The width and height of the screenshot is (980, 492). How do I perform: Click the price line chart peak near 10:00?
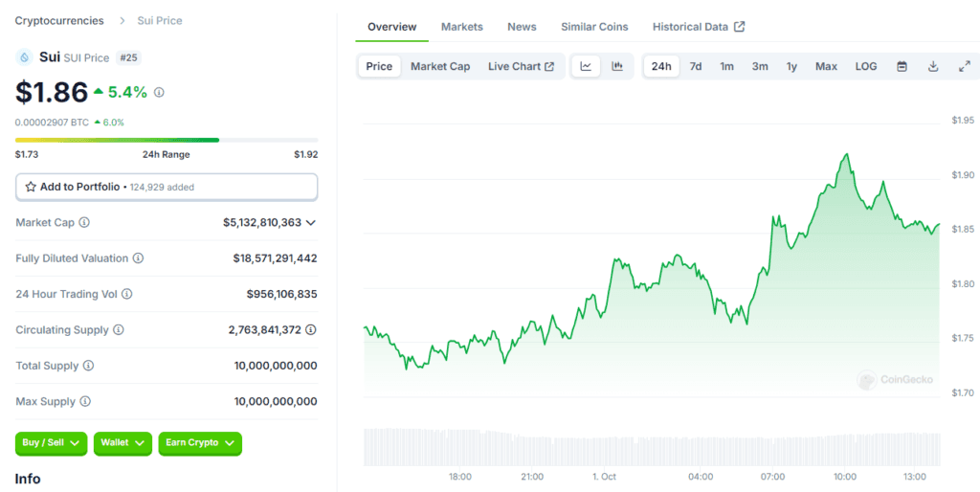click(x=847, y=154)
